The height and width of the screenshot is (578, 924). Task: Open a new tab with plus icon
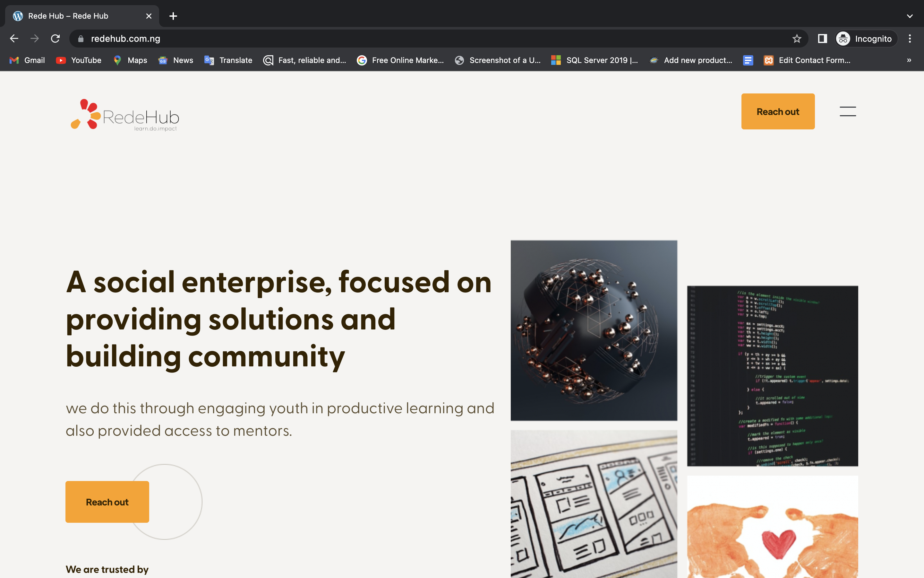(x=173, y=16)
